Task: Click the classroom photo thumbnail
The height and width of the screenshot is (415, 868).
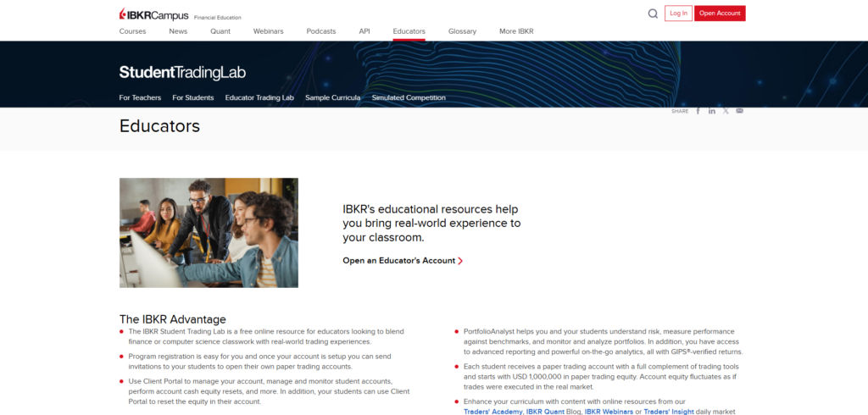Action: [209, 232]
